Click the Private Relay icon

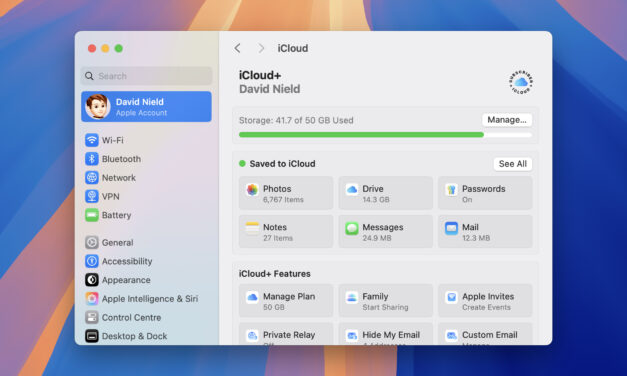click(252, 336)
